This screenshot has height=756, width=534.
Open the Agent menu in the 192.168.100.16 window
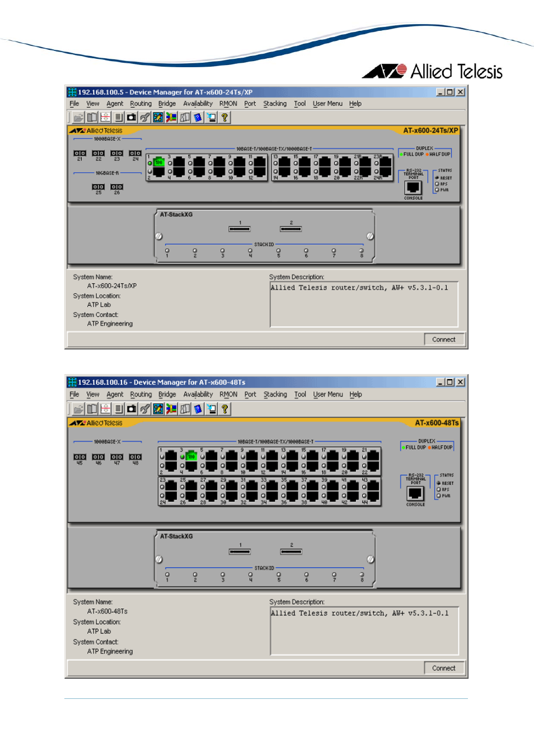click(x=115, y=394)
